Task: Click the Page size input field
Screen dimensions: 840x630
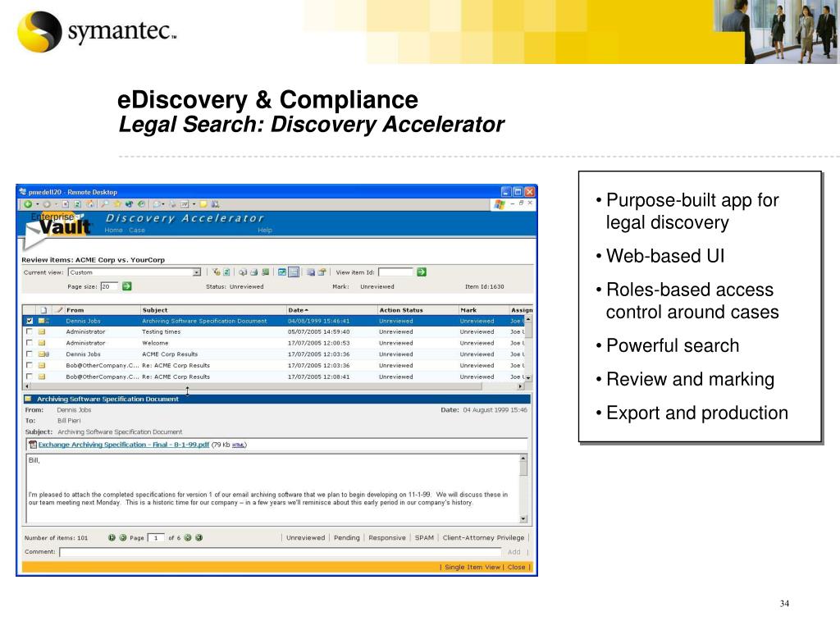Action: pos(109,286)
